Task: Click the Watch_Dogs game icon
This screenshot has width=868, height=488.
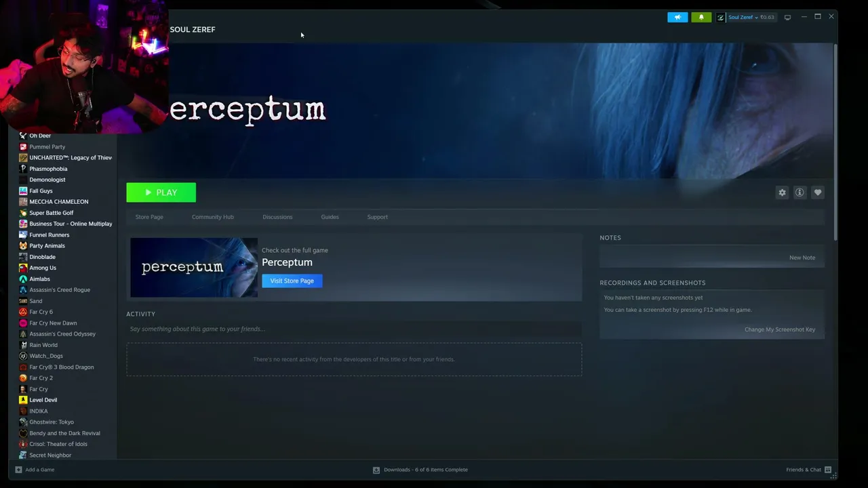Action: tap(23, 356)
